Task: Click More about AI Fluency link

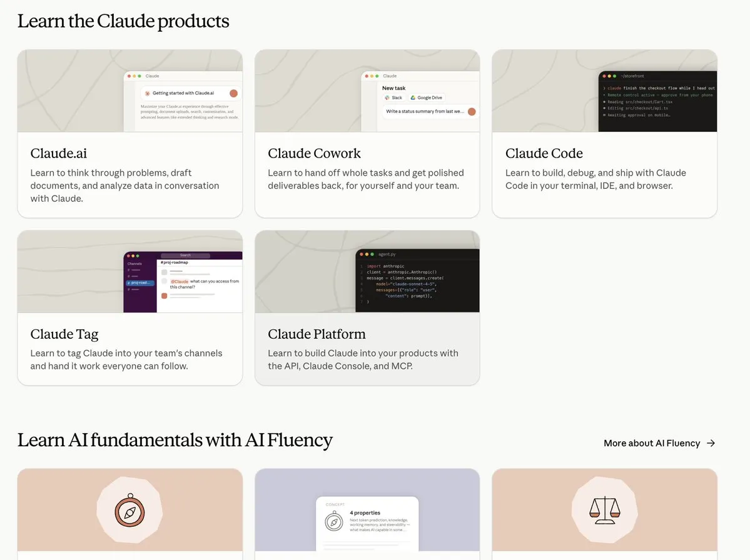Action: pyautogui.click(x=659, y=443)
